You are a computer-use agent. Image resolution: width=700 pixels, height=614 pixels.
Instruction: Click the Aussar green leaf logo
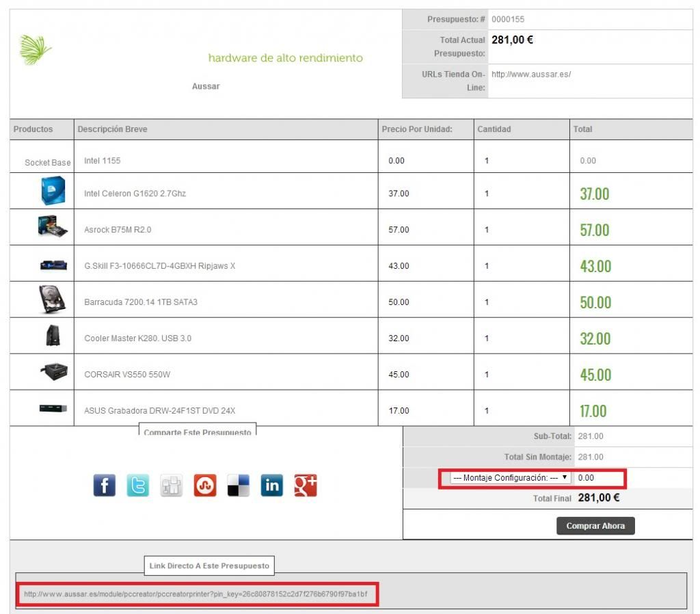[36, 49]
